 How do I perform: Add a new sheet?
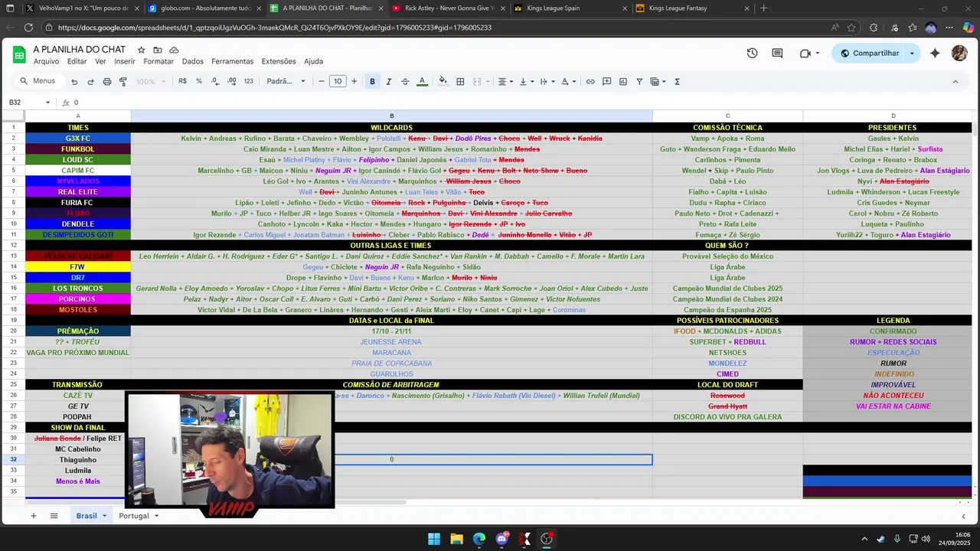tap(33, 516)
